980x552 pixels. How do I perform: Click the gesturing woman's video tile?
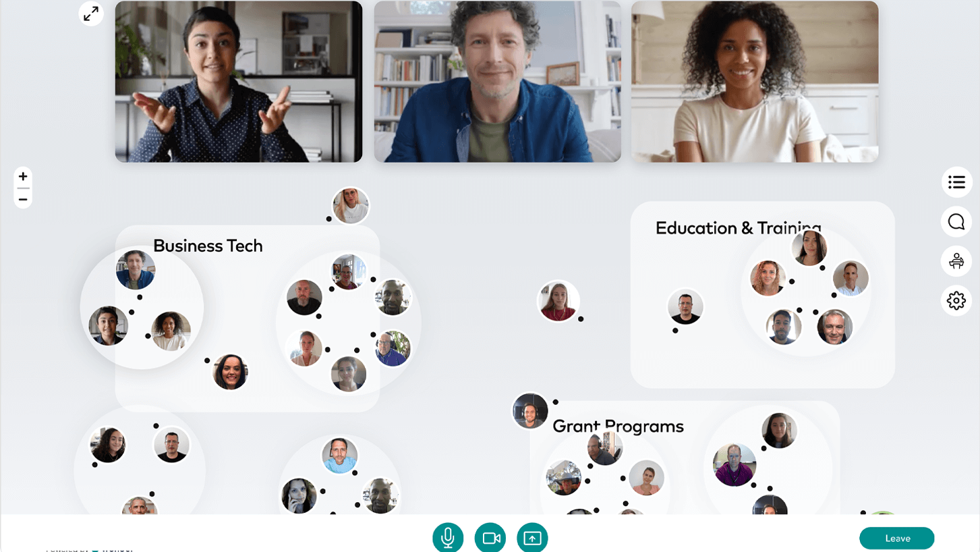coord(239,82)
